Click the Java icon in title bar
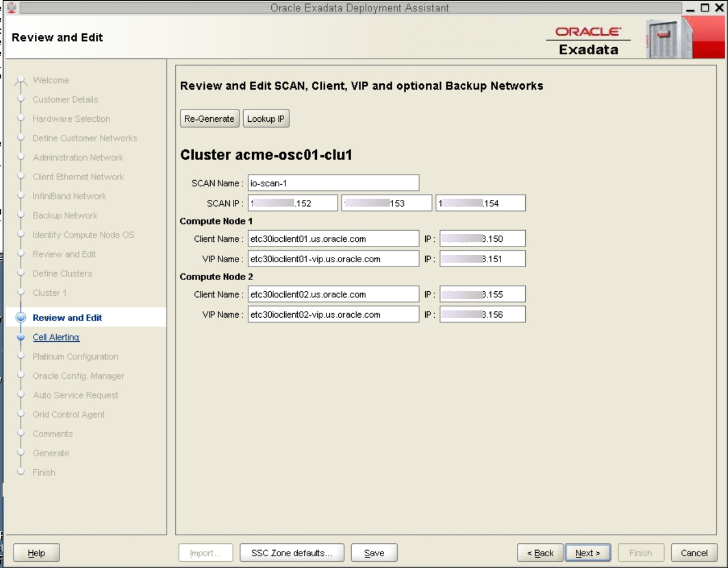728x568 pixels. (x=11, y=7)
